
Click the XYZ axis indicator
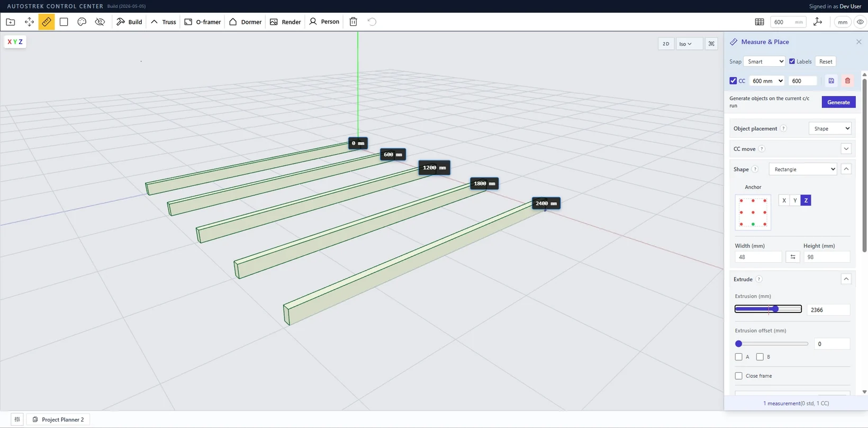pos(15,42)
